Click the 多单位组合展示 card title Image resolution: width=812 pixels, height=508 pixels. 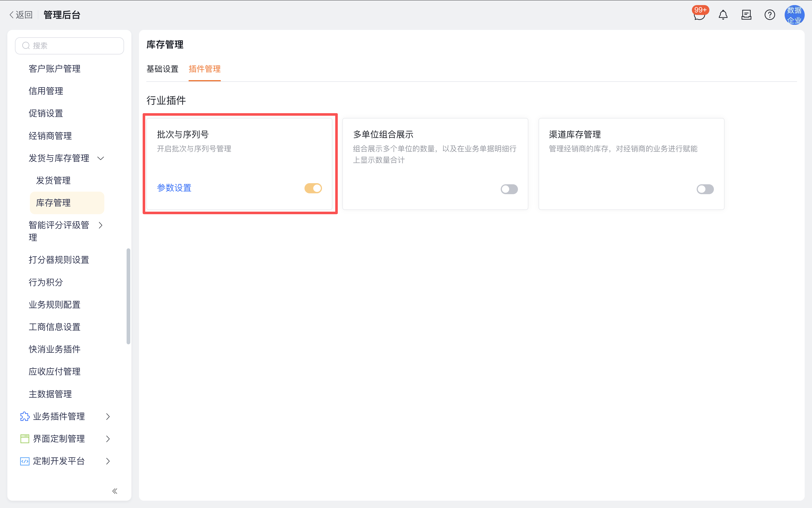383,134
